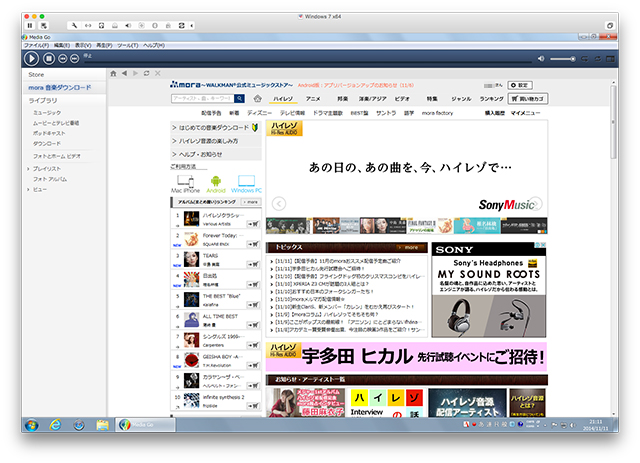Viewport: 640px width, 463px height.
Task: Show previous banner slide arrow
Action: [x=279, y=203]
